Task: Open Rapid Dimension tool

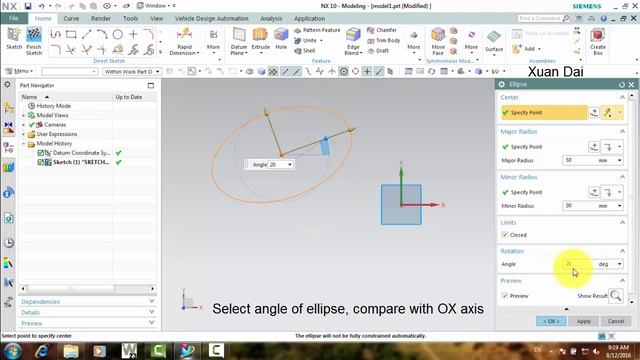Action: (x=184, y=41)
